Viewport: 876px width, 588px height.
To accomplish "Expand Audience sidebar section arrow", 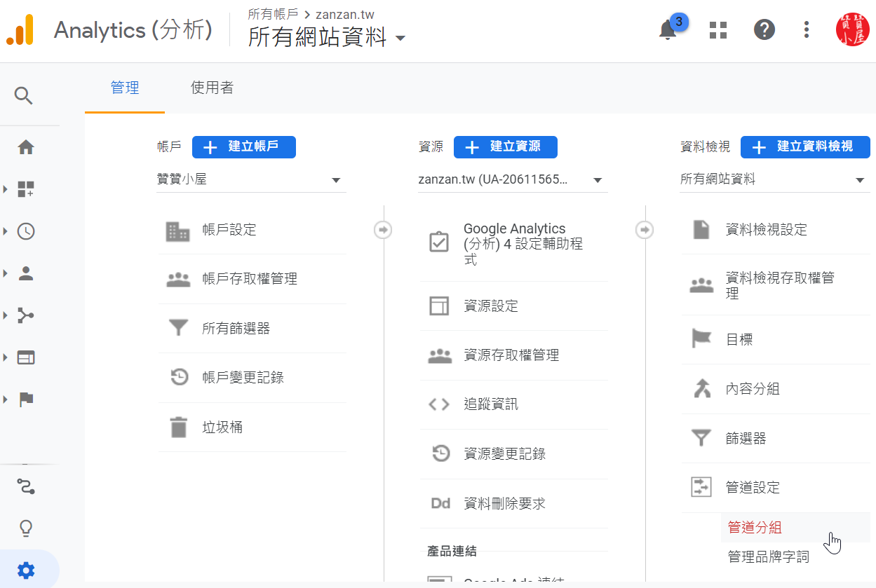I will pos(6,273).
